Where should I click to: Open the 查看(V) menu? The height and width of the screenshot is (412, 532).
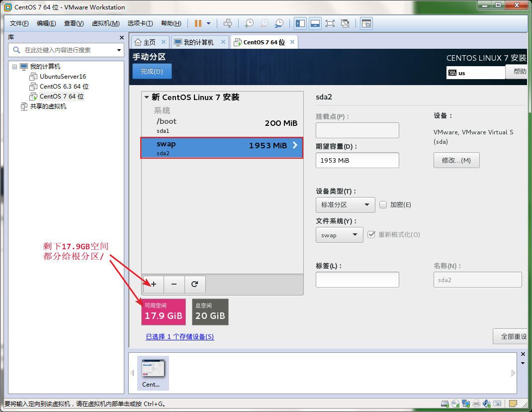[74, 23]
